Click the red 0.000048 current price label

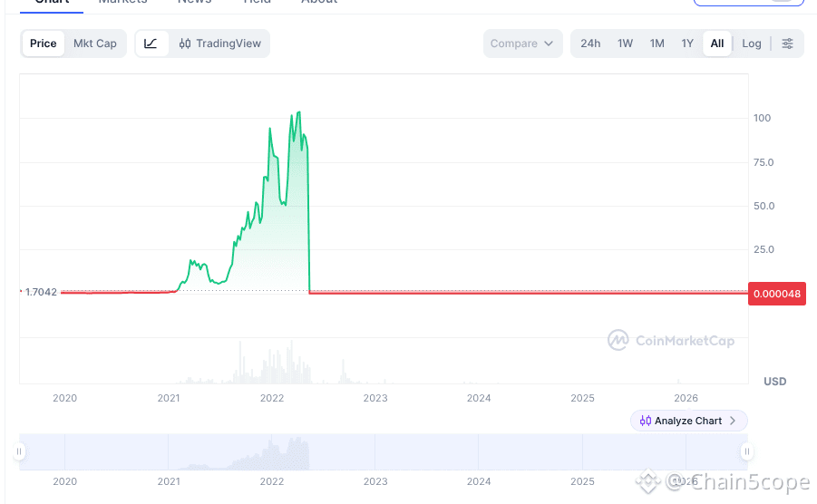pos(777,294)
